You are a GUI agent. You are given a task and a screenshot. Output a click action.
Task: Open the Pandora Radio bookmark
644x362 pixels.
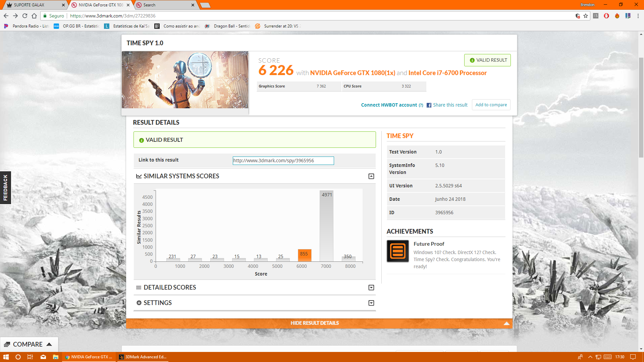click(x=26, y=26)
